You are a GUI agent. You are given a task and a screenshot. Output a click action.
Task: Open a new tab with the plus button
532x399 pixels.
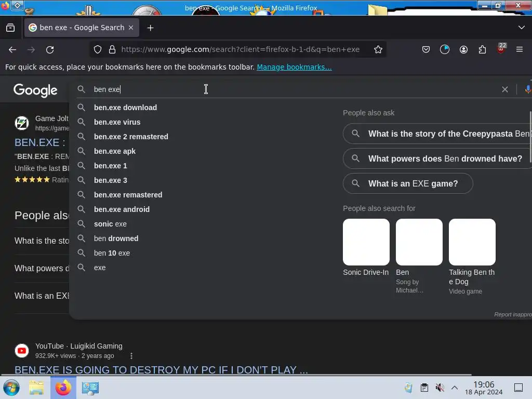(x=150, y=28)
